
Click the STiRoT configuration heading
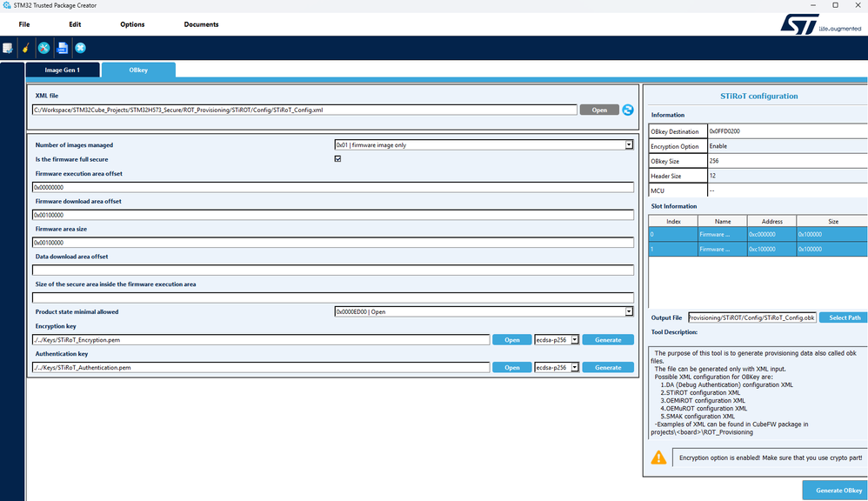(759, 97)
